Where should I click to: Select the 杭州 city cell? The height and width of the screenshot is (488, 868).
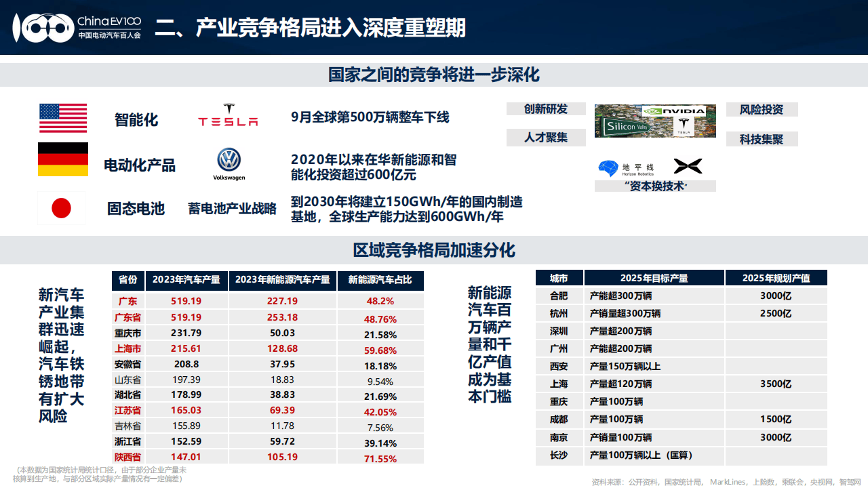(x=559, y=313)
